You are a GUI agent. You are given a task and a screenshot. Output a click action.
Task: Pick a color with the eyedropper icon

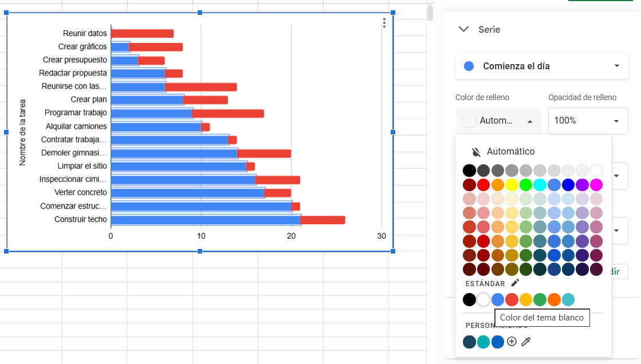coord(526,342)
